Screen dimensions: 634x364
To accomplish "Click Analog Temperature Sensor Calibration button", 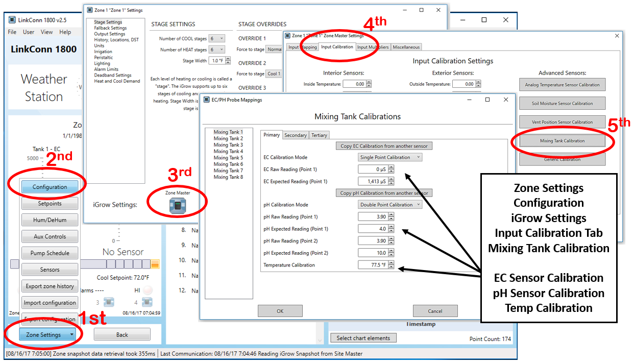I will pyautogui.click(x=562, y=85).
